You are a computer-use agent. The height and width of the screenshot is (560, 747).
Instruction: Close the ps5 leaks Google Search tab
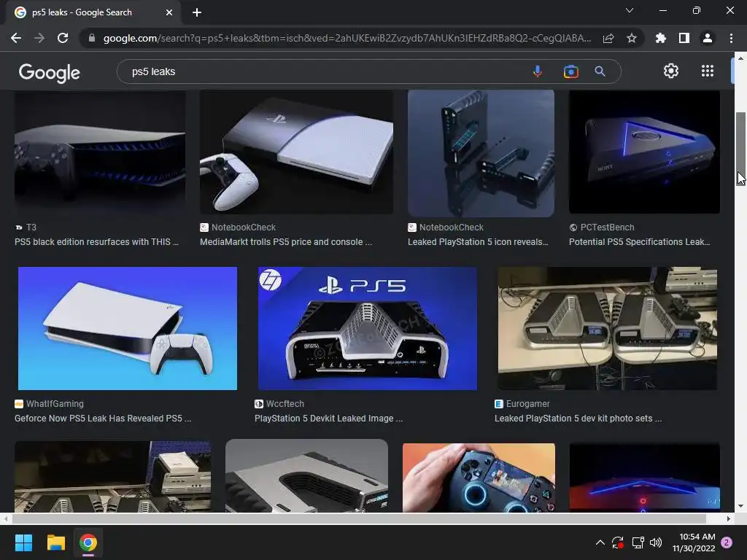169,12
